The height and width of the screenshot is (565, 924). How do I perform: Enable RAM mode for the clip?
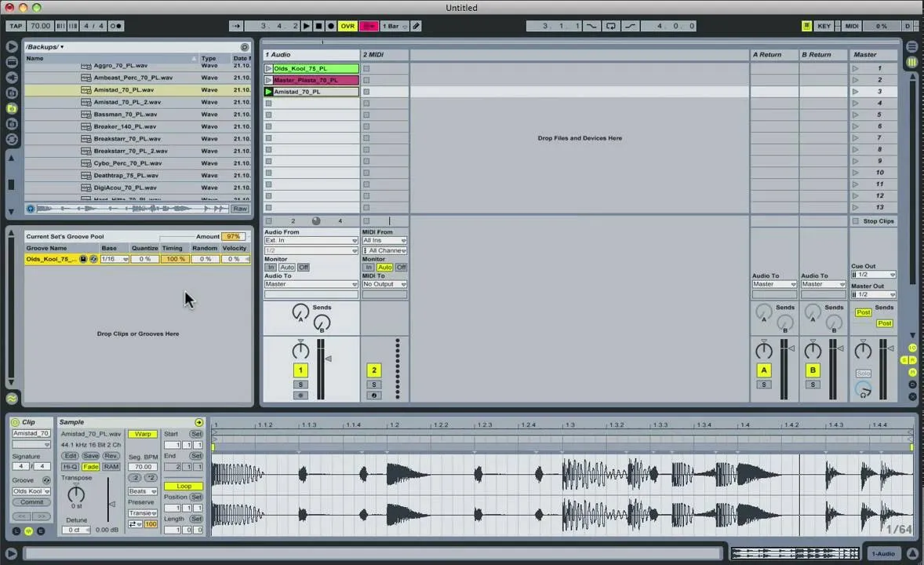tap(111, 466)
